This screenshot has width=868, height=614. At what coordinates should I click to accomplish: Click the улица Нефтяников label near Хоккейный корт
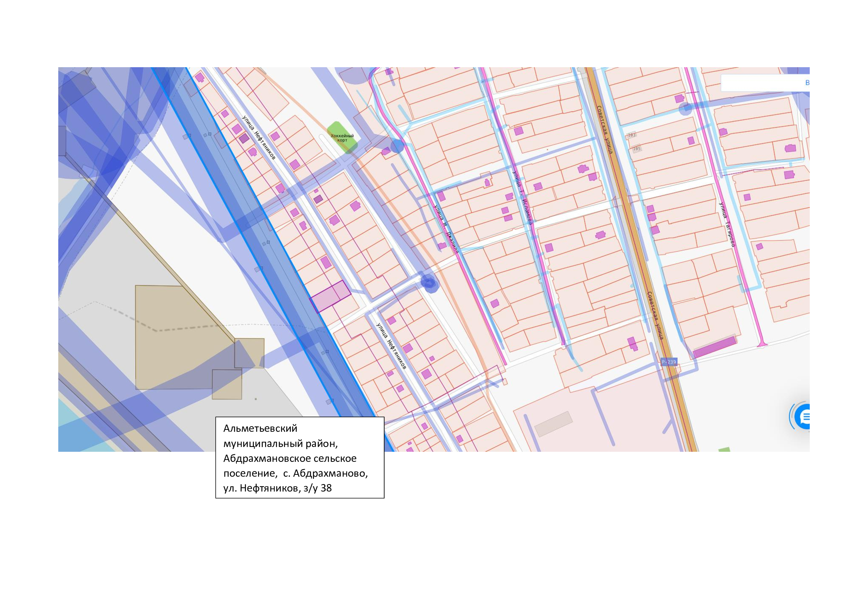coord(259,138)
